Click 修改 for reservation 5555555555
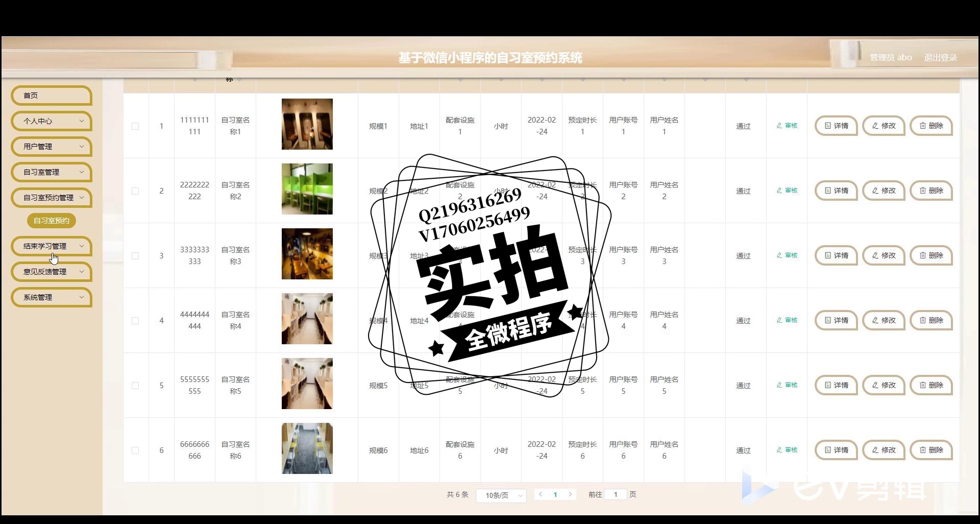This screenshot has height=524, width=980. pyautogui.click(x=884, y=385)
